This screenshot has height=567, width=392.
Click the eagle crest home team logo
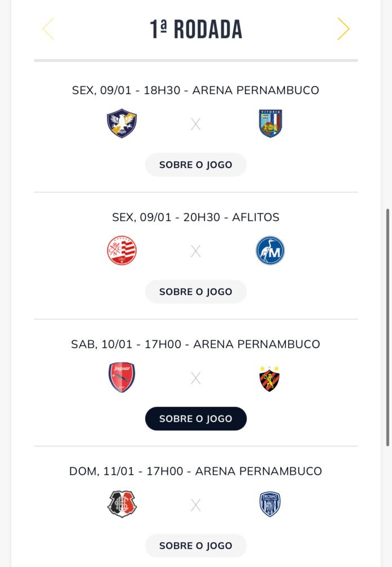(122, 123)
